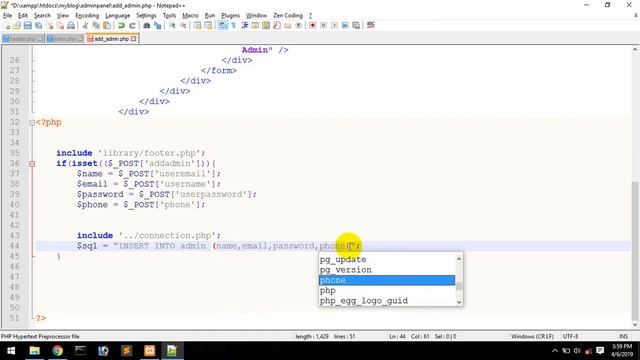Open the Plugins menu
The image size is (640, 360).
(230, 16)
